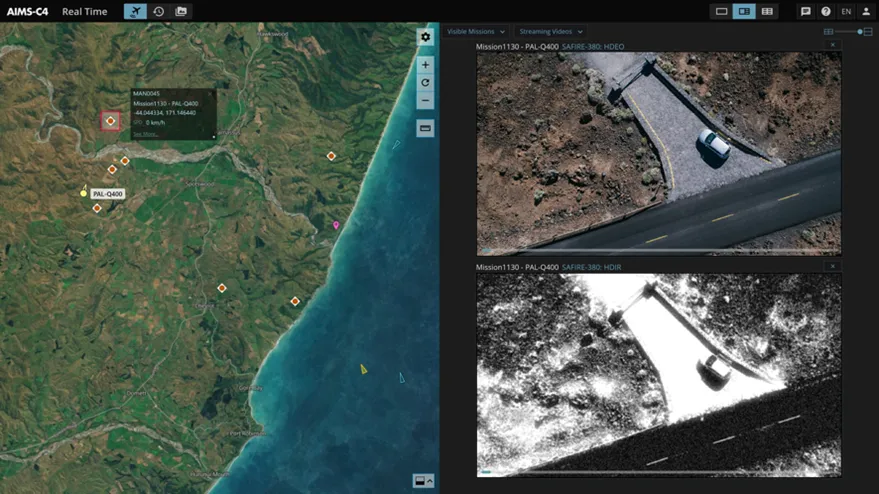879x494 pixels.
Task: Open the Streaming Videos dropdown
Action: coord(550,31)
